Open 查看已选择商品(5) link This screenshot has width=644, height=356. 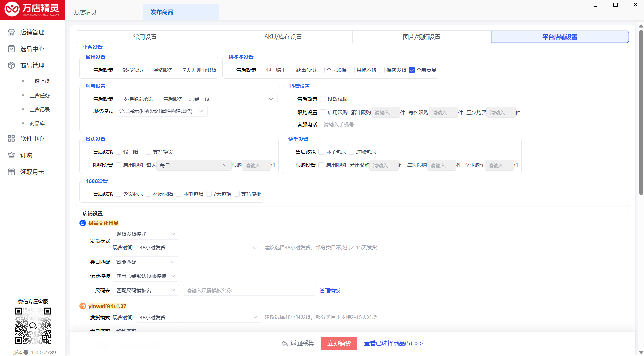pyautogui.click(x=393, y=343)
